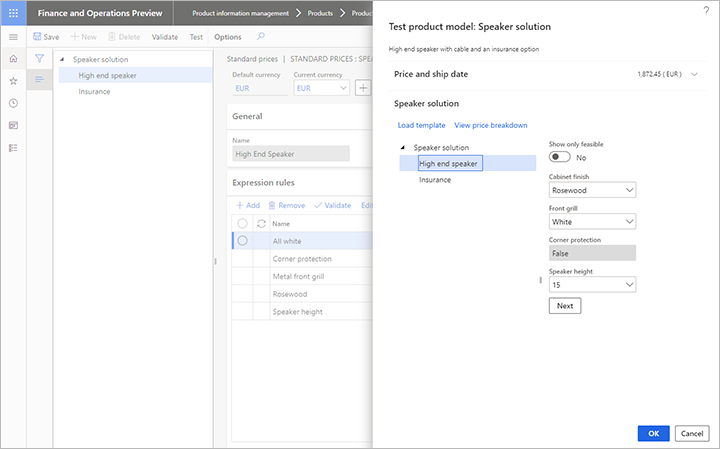Screen dimensions: 720x449
Task: Go to Home in the sidebar
Action: 13,58
